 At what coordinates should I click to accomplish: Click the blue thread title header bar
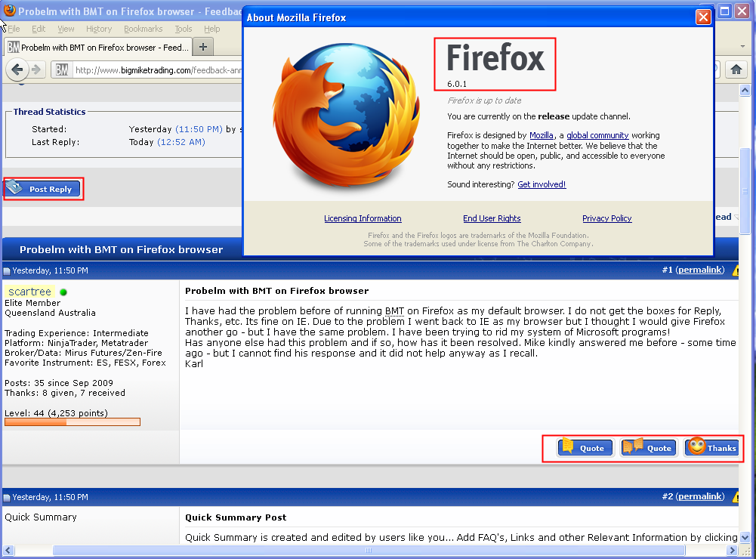pos(122,249)
